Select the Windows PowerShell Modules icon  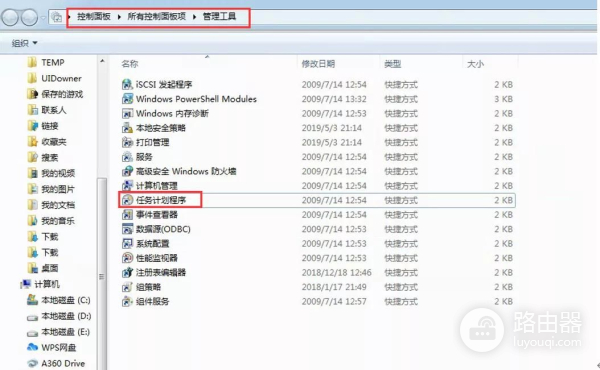(127, 99)
